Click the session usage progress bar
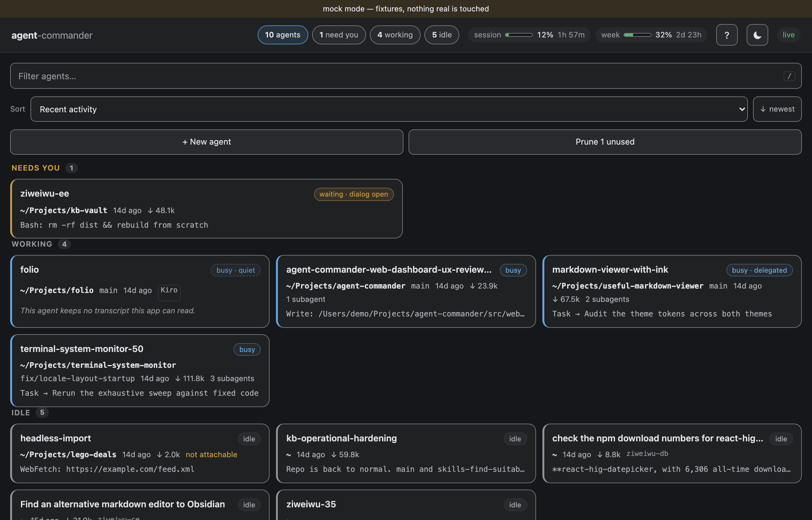Viewport: 812px width, 520px height. tap(519, 35)
